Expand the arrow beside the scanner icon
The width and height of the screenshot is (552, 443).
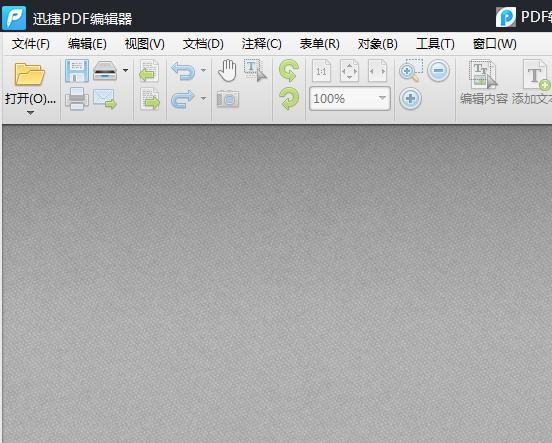125,70
